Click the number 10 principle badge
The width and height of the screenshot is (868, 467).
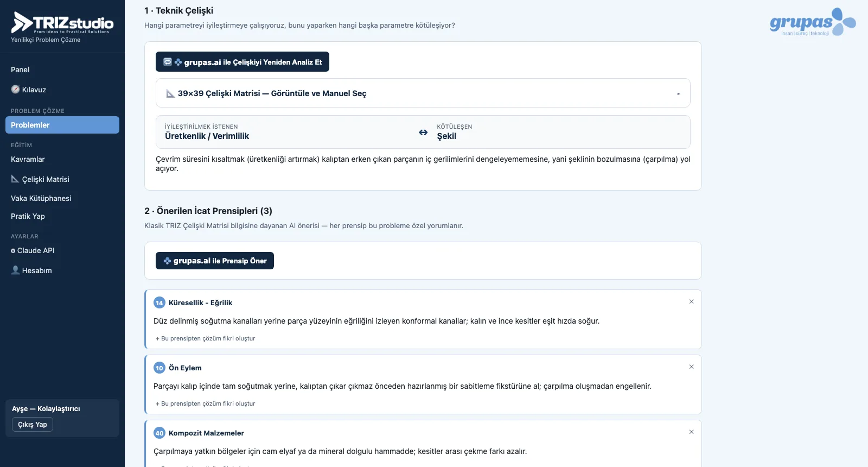159,368
